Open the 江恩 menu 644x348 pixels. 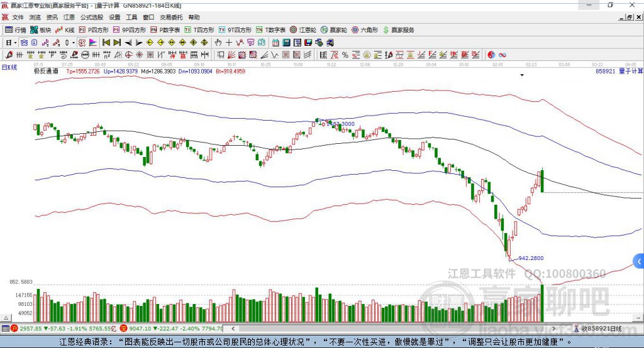pos(69,17)
